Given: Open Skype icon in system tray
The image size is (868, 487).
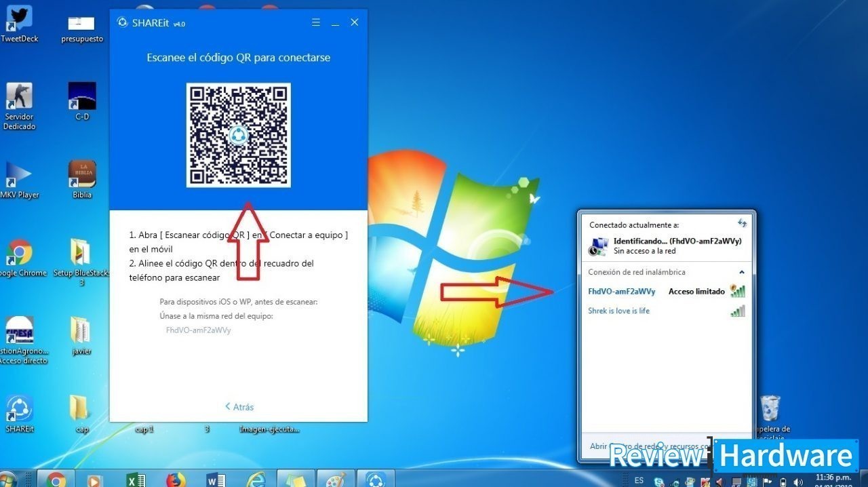Looking at the screenshot, I should (659, 482).
